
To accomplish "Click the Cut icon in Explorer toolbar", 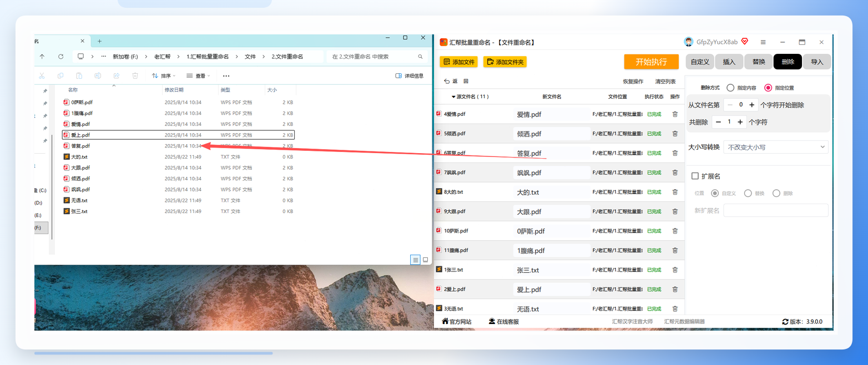I will [x=42, y=75].
